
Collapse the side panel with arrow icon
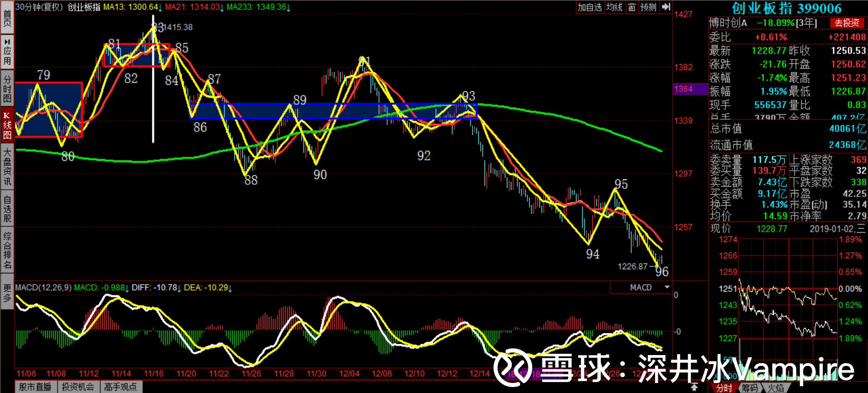(x=666, y=7)
